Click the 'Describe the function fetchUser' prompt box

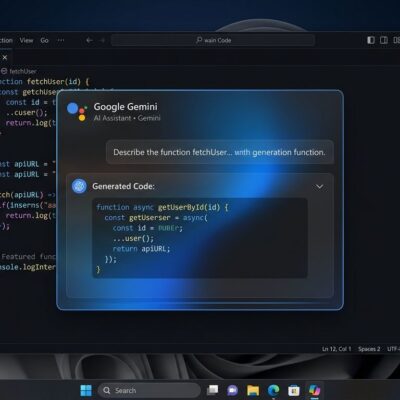tap(220, 152)
